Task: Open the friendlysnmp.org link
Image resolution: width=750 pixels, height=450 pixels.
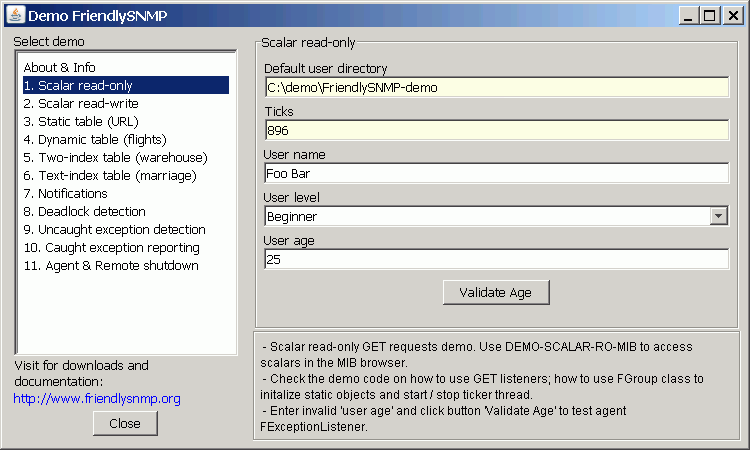Action: click(x=97, y=398)
